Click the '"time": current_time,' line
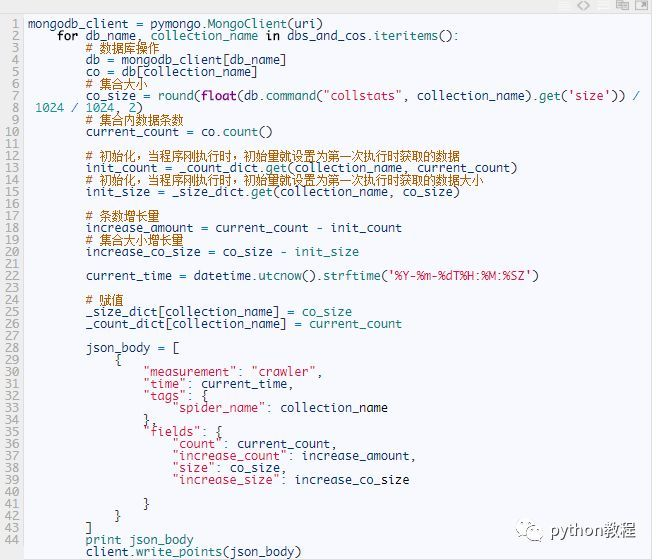The height and width of the screenshot is (560, 656). click(x=218, y=384)
